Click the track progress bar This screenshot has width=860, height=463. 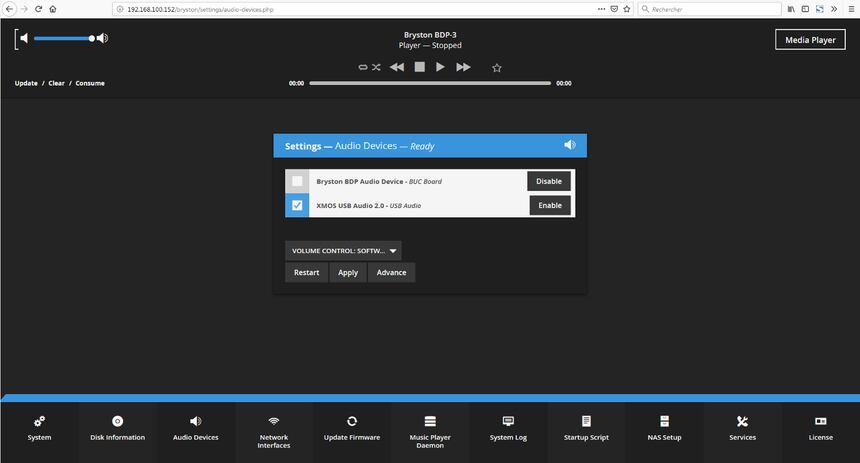(x=430, y=83)
